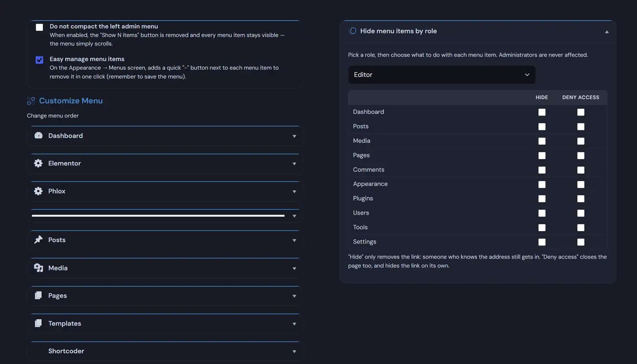This screenshot has height=364, width=637.
Task: Click the Appearance row label in role table
Action: point(370,184)
